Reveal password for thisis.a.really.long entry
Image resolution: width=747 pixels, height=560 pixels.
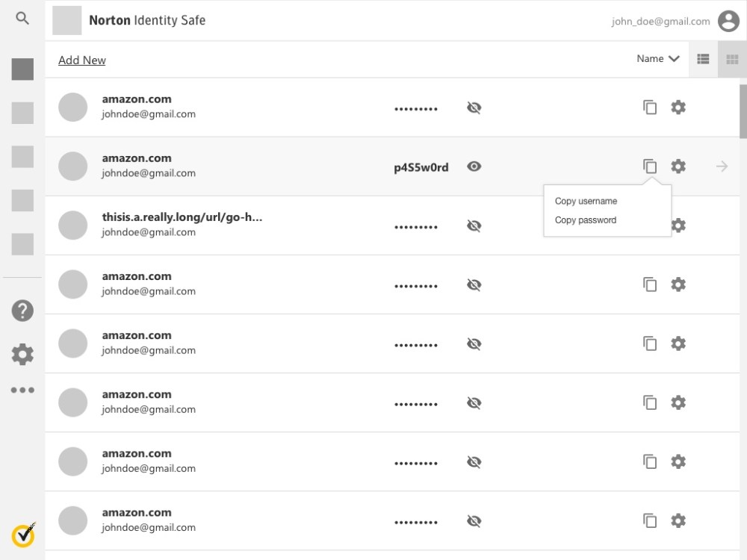[x=474, y=225]
